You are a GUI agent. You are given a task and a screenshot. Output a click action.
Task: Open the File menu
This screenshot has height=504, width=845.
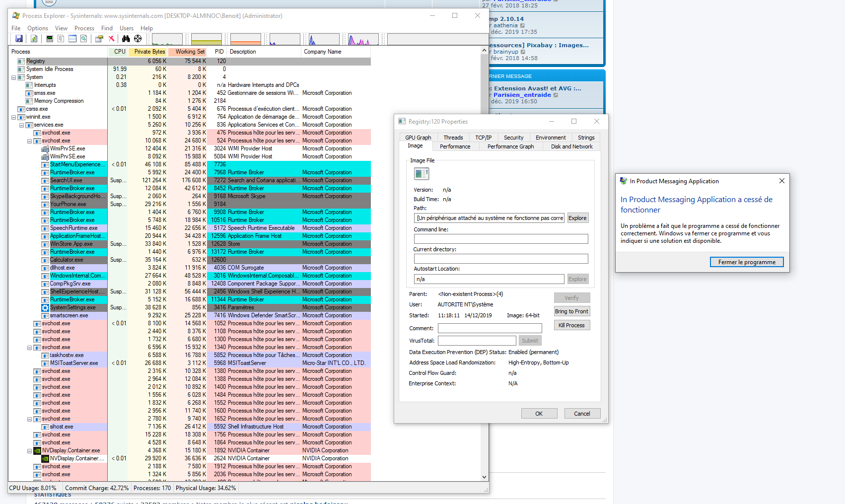point(16,28)
